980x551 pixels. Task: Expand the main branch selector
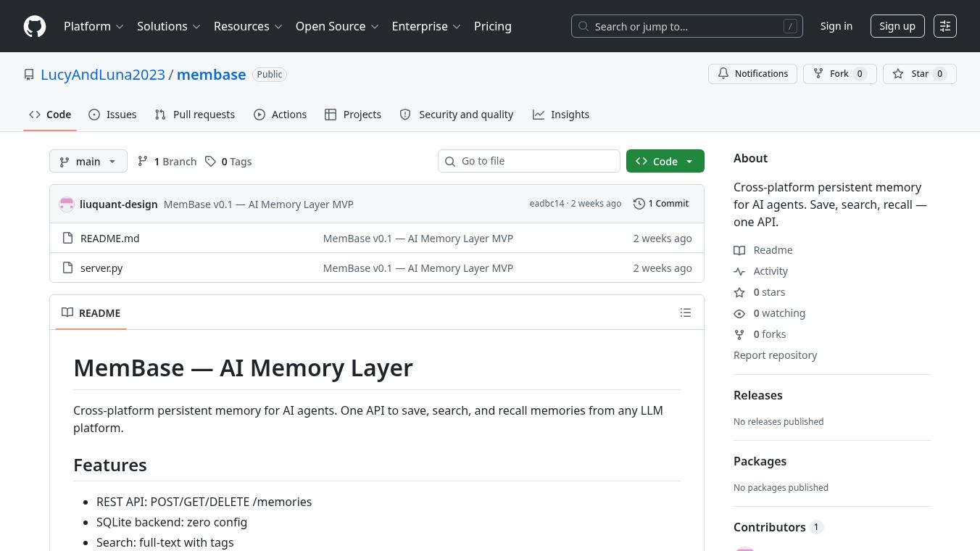pyautogui.click(x=88, y=161)
